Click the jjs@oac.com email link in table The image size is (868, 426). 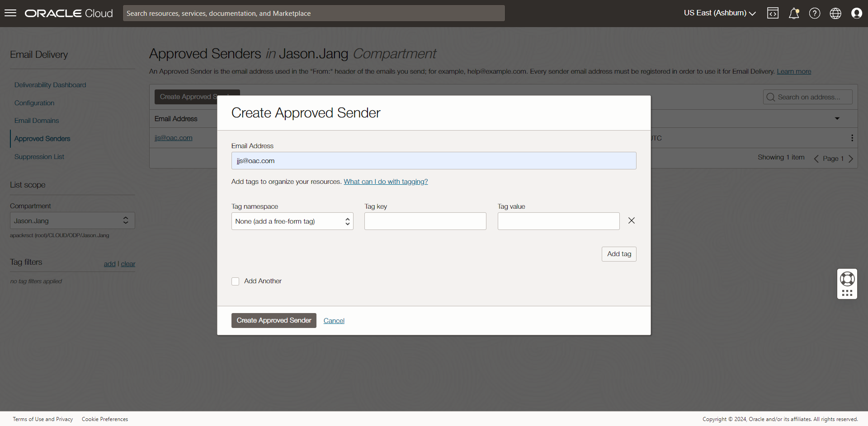point(174,138)
